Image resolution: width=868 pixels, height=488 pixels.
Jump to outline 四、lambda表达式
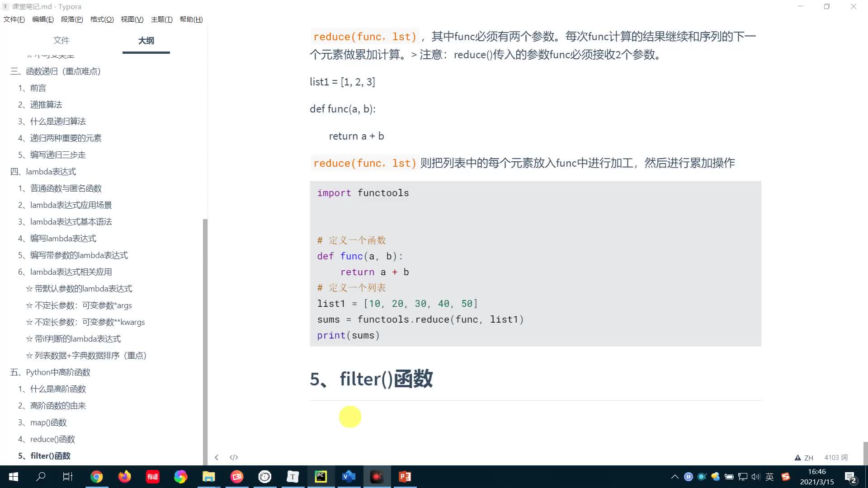(43, 172)
